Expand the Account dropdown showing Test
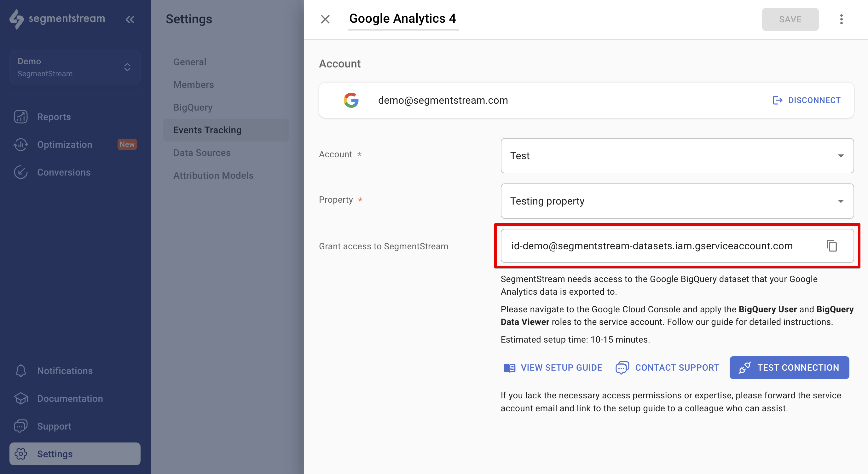Screen dimensions: 868x474 click(x=840, y=156)
